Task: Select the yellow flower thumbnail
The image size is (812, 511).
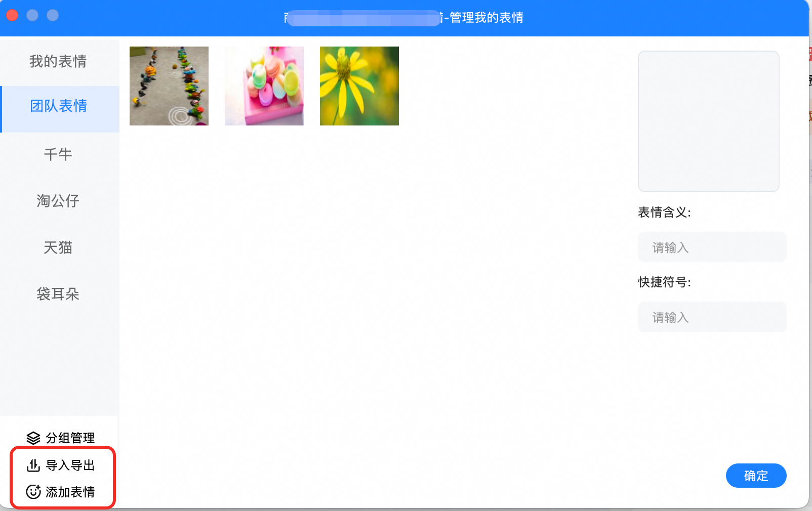Action: point(359,86)
